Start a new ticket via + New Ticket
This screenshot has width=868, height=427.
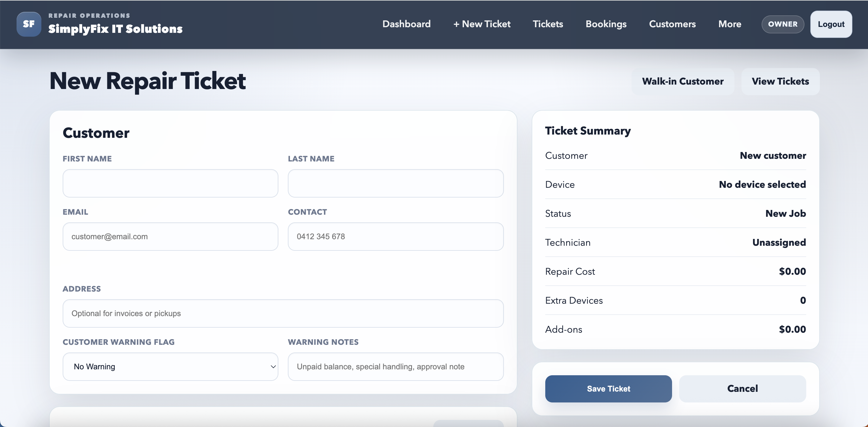(x=482, y=24)
